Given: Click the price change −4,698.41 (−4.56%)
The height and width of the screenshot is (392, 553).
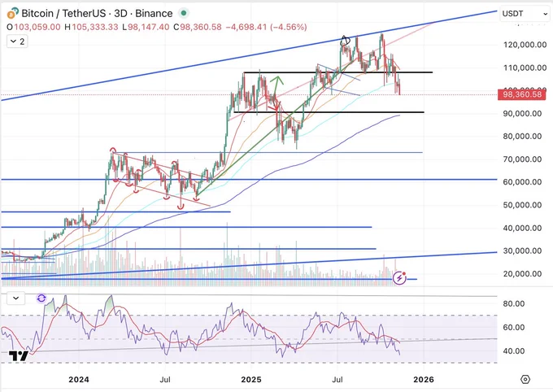Looking at the screenshot, I should pyautogui.click(x=266, y=27).
